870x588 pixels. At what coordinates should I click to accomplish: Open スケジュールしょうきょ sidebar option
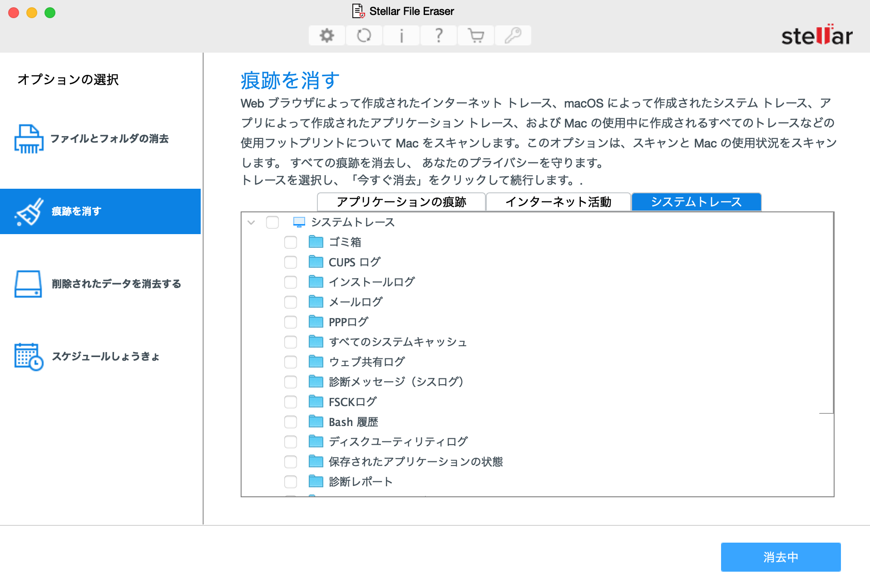[x=100, y=357]
